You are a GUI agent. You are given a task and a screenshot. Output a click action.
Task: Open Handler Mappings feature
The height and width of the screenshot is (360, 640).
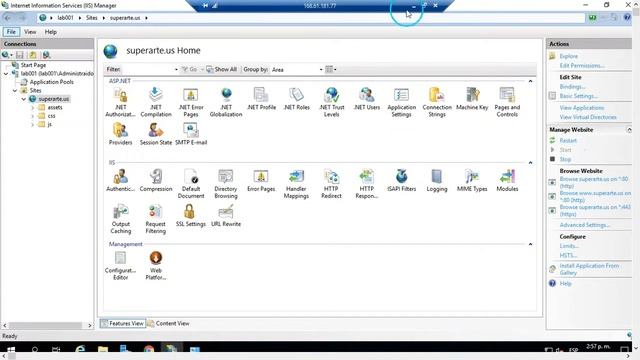tap(296, 184)
